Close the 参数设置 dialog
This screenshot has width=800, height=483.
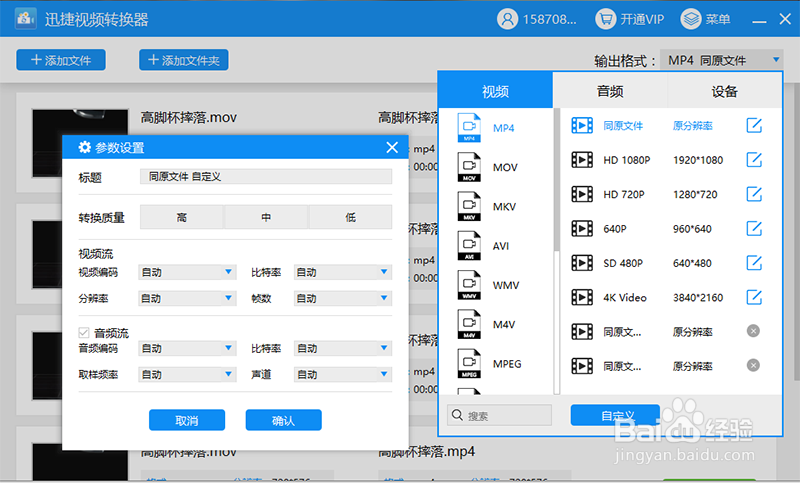point(392,147)
